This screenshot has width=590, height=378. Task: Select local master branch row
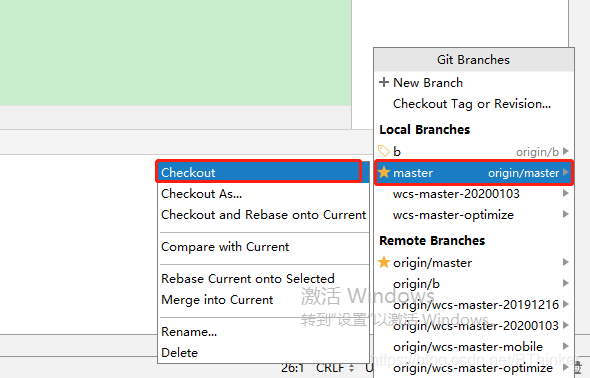[x=474, y=173]
